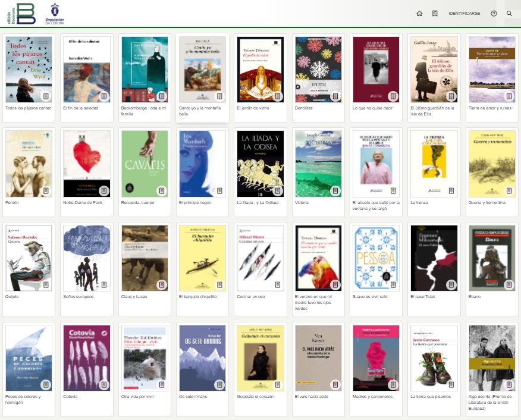
Task: Click ebook badge on Cotovía cover
Action: coord(104,385)
